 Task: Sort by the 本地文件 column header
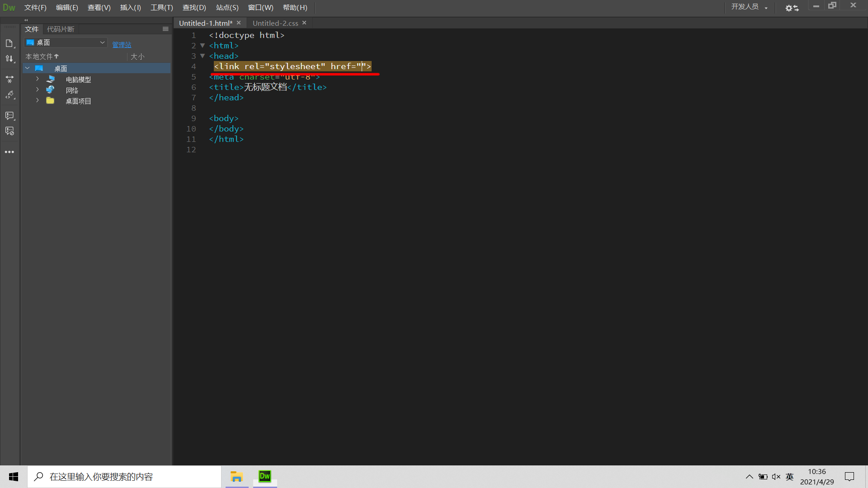42,56
